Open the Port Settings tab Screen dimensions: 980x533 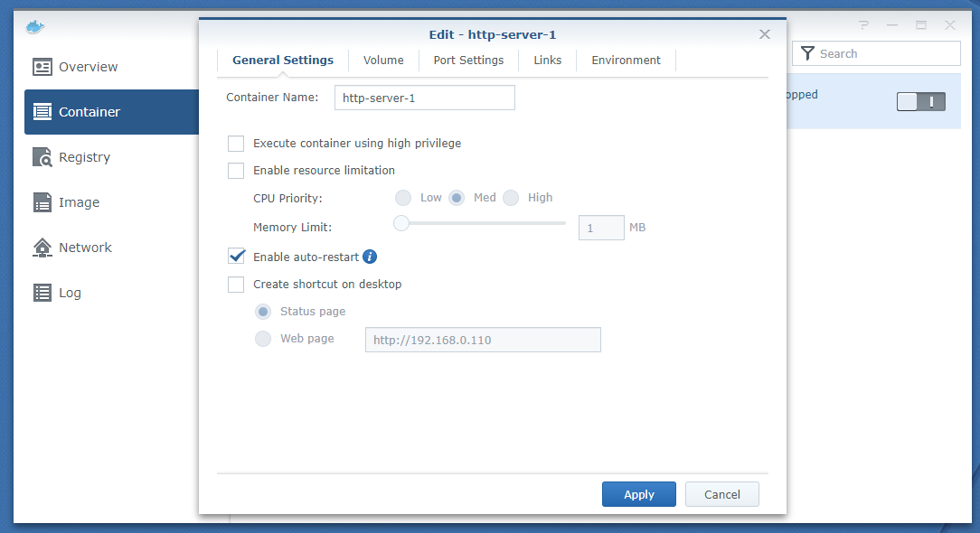click(468, 61)
